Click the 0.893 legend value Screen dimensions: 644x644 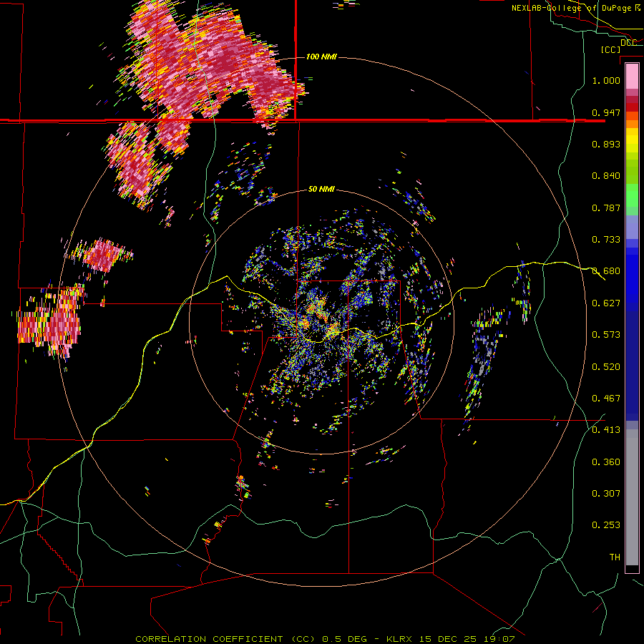click(x=606, y=144)
